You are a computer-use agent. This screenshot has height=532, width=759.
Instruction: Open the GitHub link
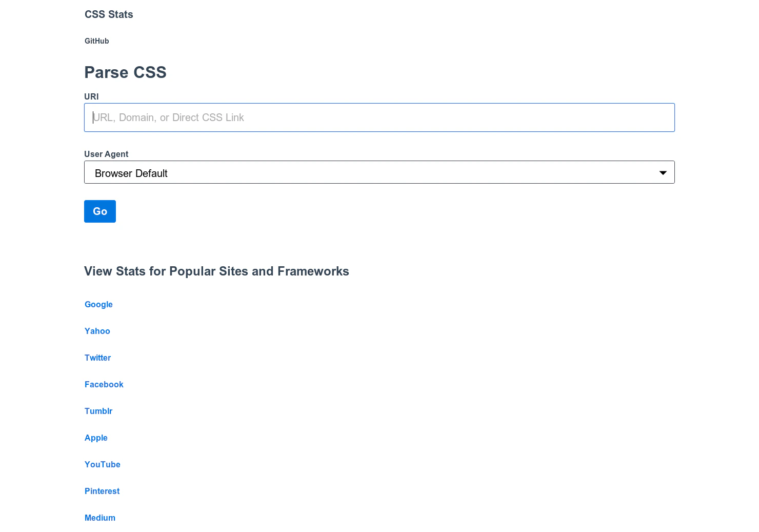[96, 41]
